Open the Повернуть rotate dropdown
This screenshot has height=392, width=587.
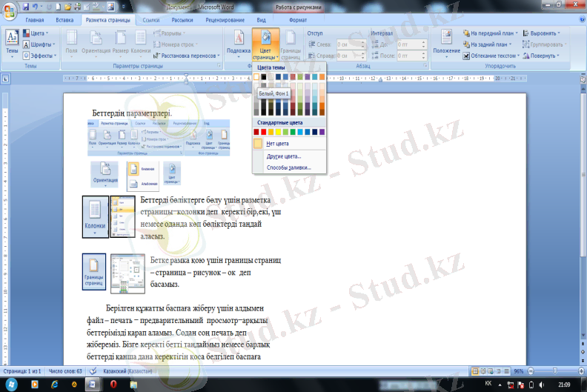pos(543,56)
